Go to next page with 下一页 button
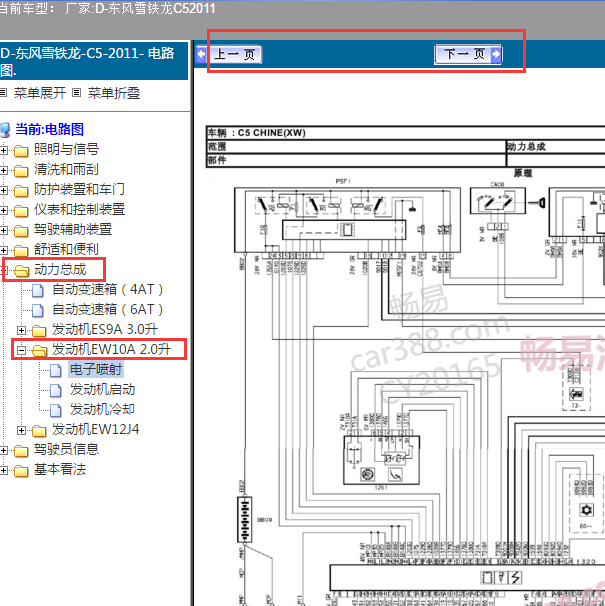The width and height of the screenshot is (605, 606). [468, 54]
